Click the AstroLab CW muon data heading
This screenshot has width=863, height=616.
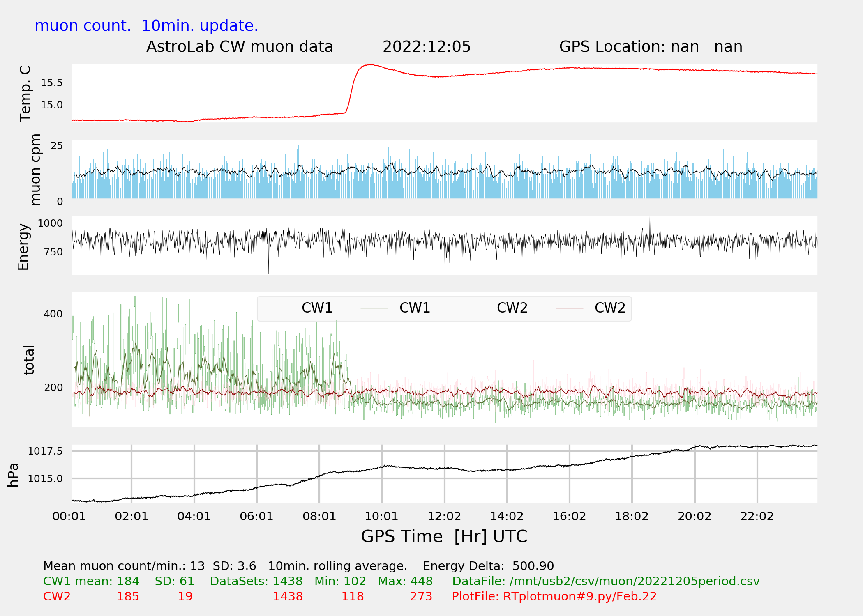point(240,47)
